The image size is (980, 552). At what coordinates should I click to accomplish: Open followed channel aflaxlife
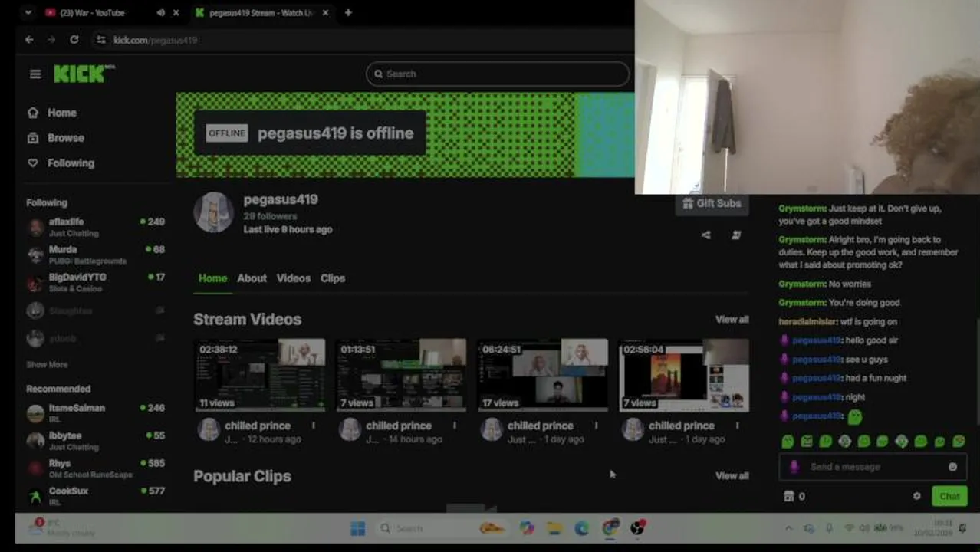click(96, 227)
